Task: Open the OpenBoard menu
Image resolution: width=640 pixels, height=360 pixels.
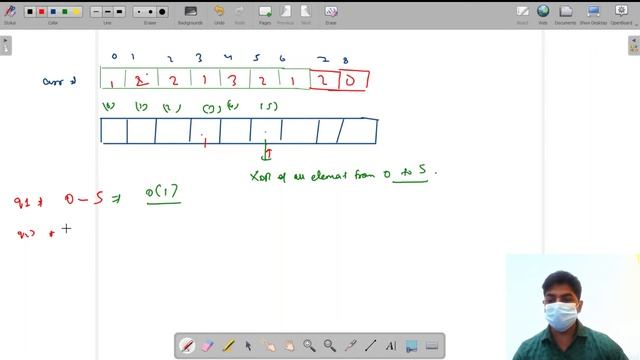Action: coord(621,15)
